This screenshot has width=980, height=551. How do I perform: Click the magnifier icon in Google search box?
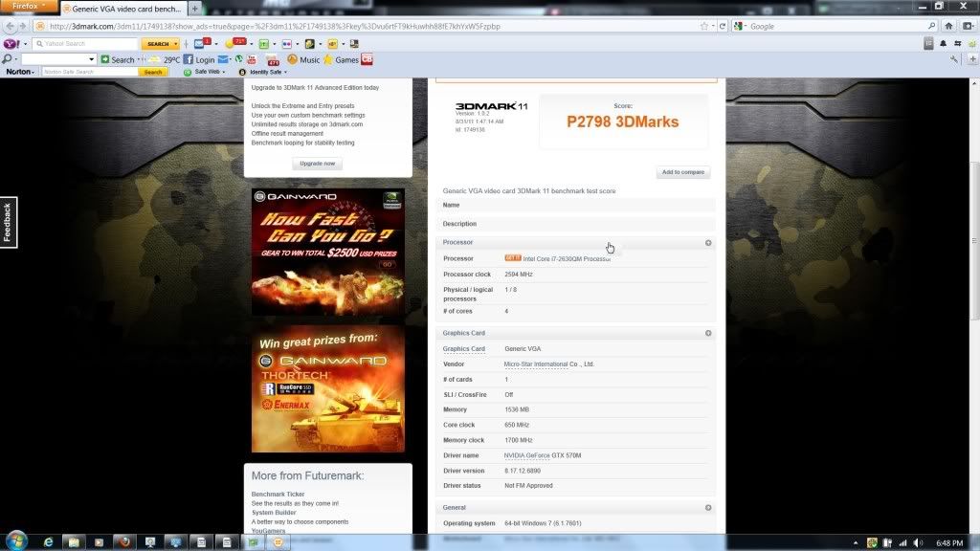931,26
